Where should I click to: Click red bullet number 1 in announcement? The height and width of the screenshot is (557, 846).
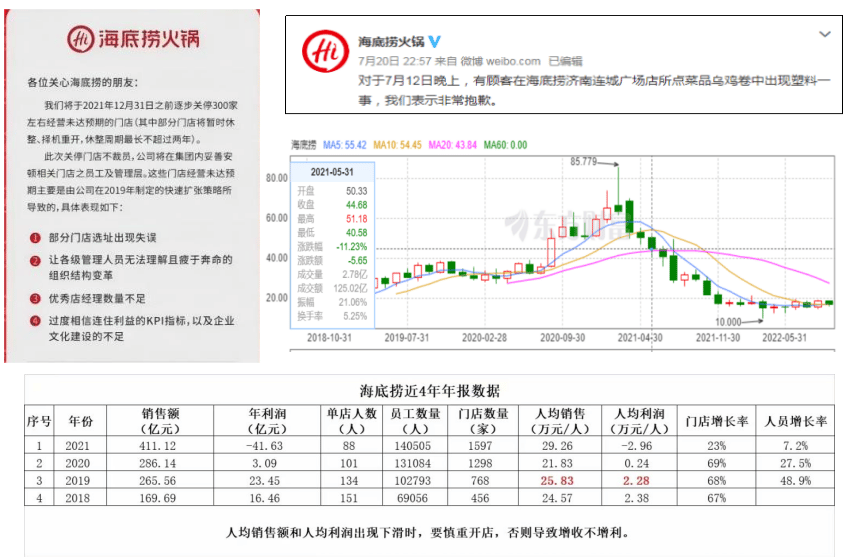(35, 238)
